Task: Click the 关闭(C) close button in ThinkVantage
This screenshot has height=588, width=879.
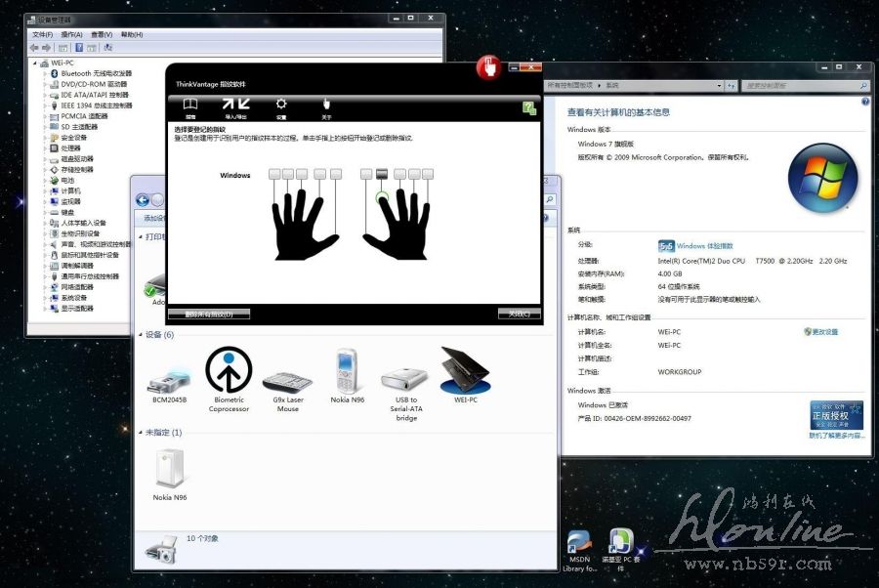Action: pyautogui.click(x=519, y=314)
